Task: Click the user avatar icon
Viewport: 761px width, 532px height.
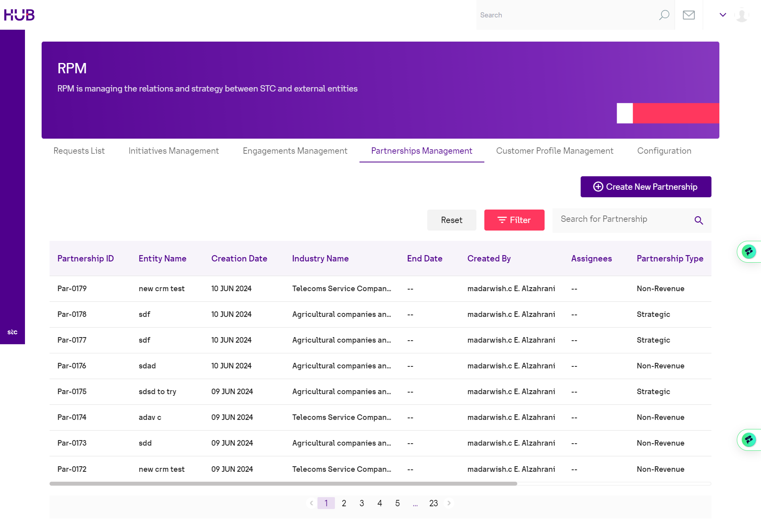Action: (741, 15)
